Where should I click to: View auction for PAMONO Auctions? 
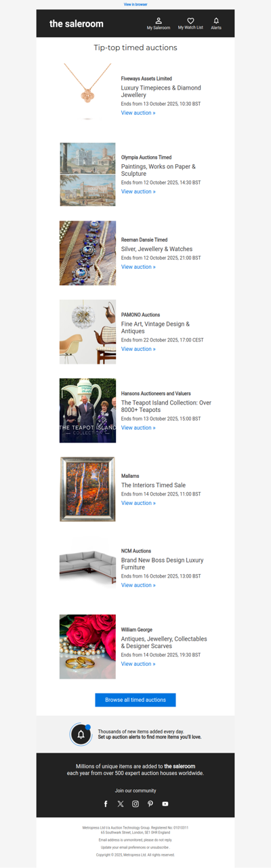(138, 350)
